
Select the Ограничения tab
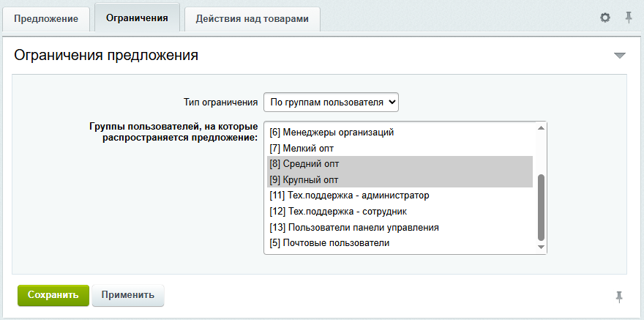click(137, 18)
